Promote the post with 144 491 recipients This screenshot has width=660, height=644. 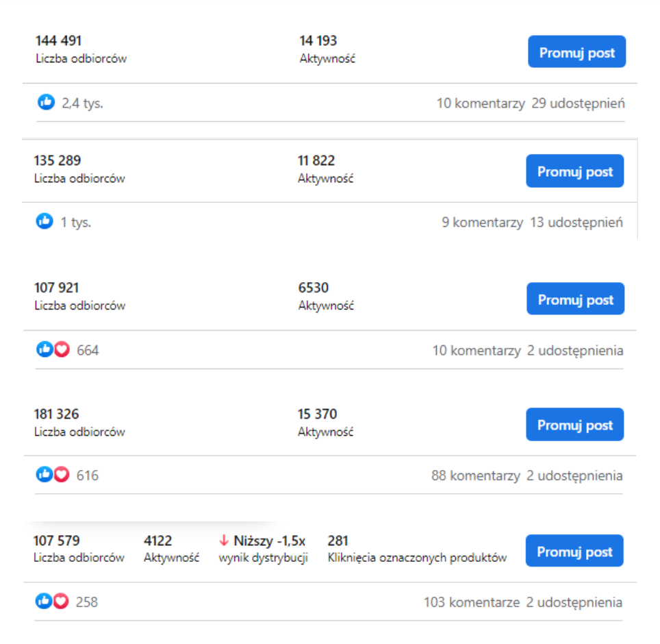tap(576, 52)
